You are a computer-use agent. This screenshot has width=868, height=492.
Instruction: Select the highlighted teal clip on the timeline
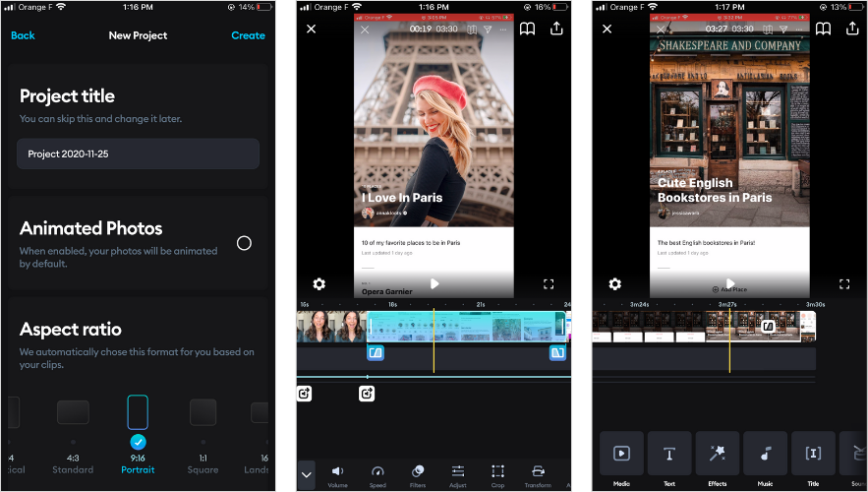point(466,327)
